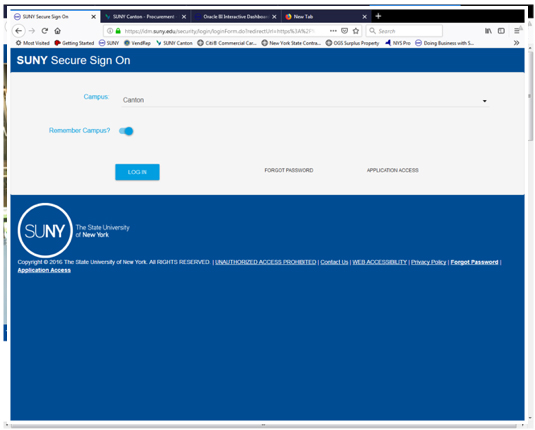This screenshot has width=535, height=430.
Task: Go back with the browser back arrow
Action: pyautogui.click(x=19, y=31)
